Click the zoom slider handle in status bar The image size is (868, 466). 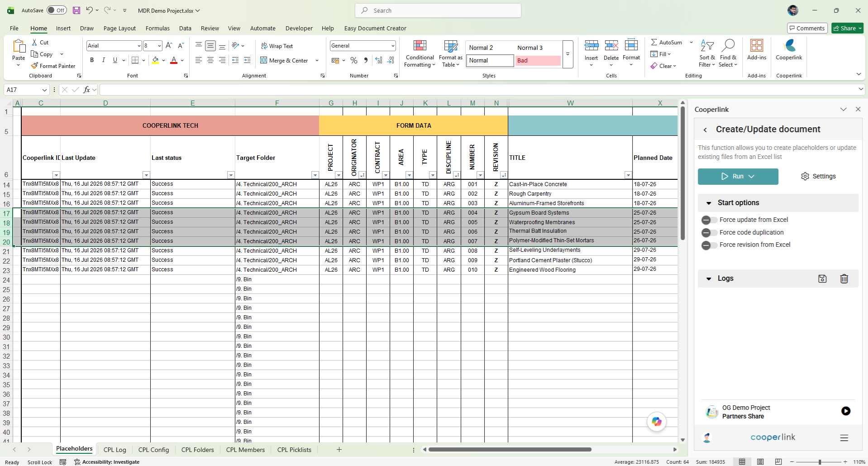[820, 462]
